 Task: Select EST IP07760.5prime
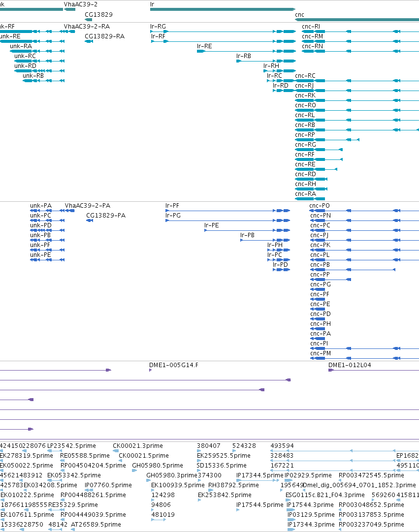tap(108, 485)
